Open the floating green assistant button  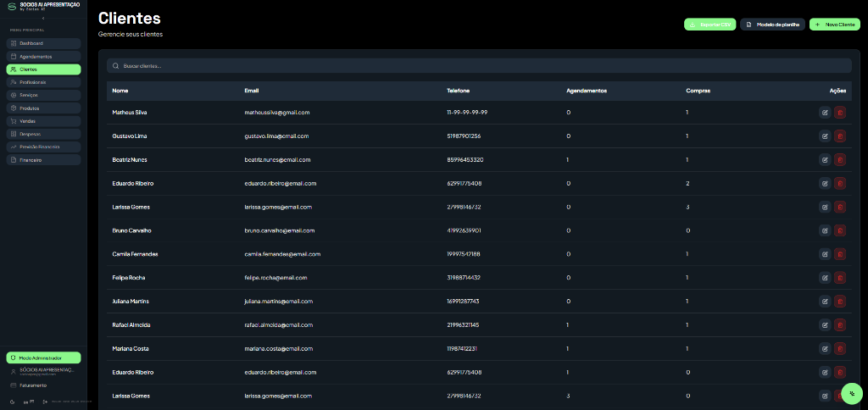pos(852,393)
